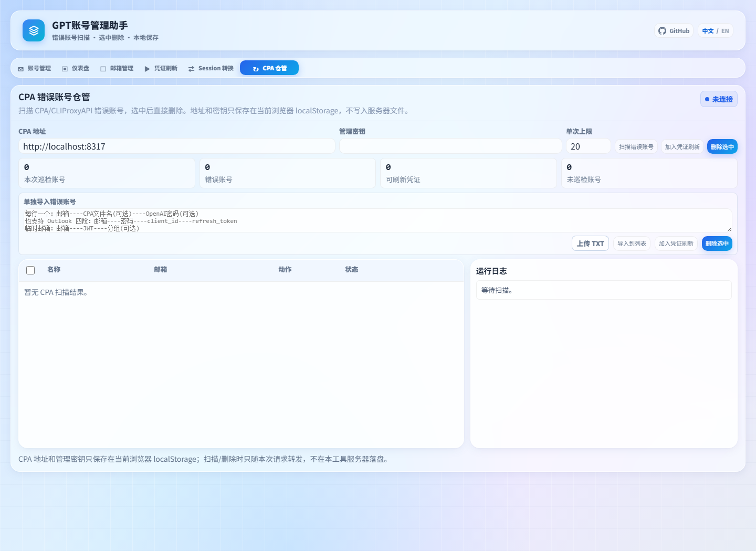Open the 账号管理 tab
756x551 pixels.
tap(34, 68)
